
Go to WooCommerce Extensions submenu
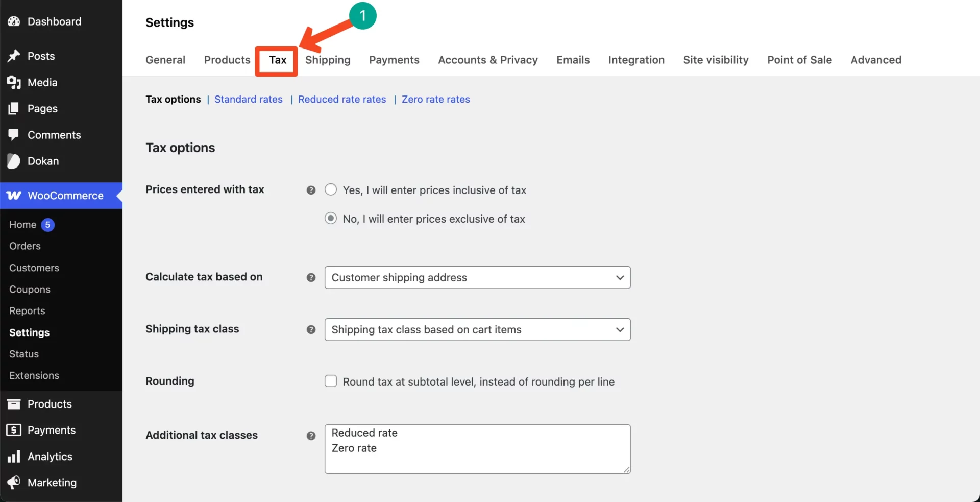(x=34, y=375)
